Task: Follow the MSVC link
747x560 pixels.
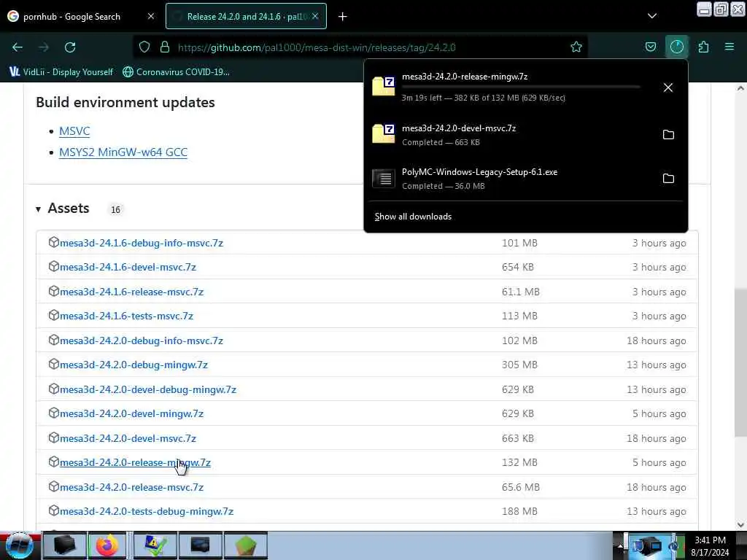Action: [74, 131]
